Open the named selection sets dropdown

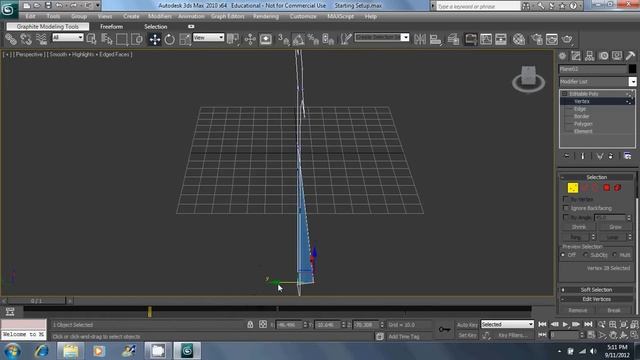[x=382, y=37]
